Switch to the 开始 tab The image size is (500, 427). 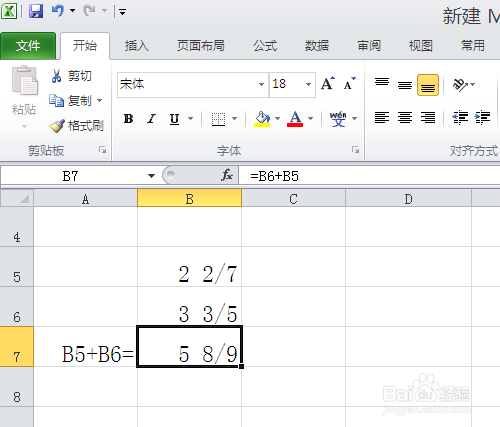point(85,46)
